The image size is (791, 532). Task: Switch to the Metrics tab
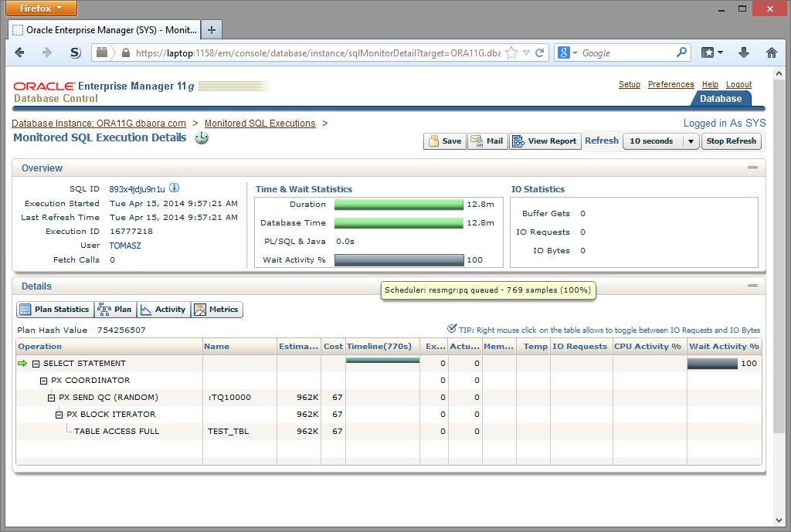click(217, 310)
